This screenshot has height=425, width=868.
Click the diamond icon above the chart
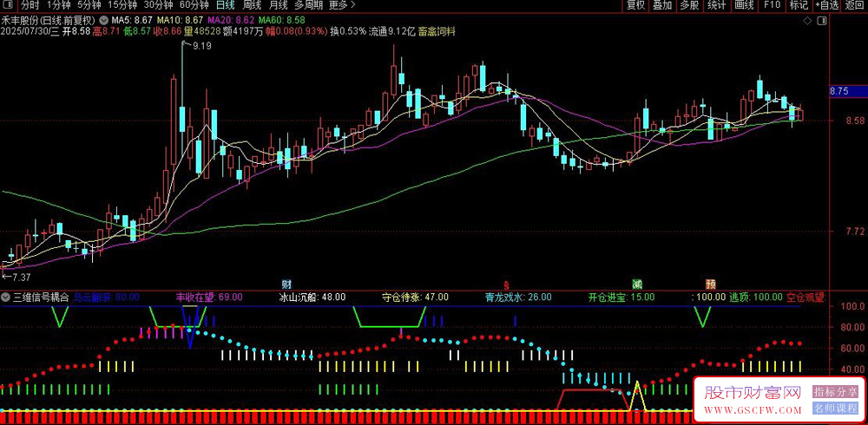tap(807, 21)
